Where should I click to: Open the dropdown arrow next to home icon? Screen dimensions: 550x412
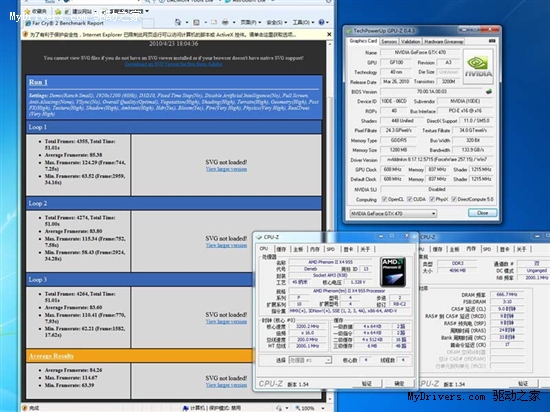(187, 22)
